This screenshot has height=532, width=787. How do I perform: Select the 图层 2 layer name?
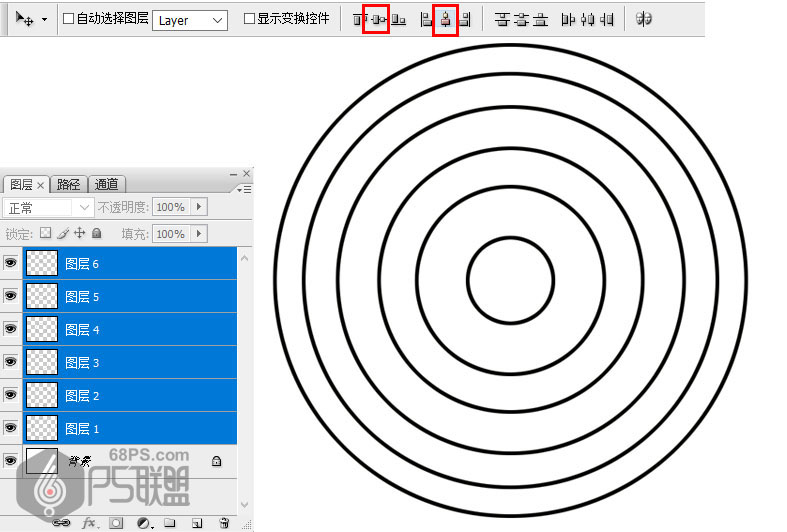tap(82, 395)
